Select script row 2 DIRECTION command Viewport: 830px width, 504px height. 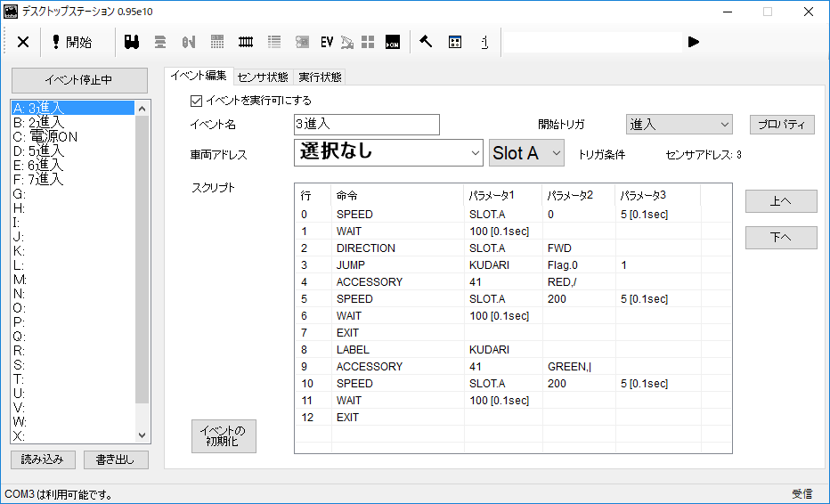pyautogui.click(x=514, y=248)
